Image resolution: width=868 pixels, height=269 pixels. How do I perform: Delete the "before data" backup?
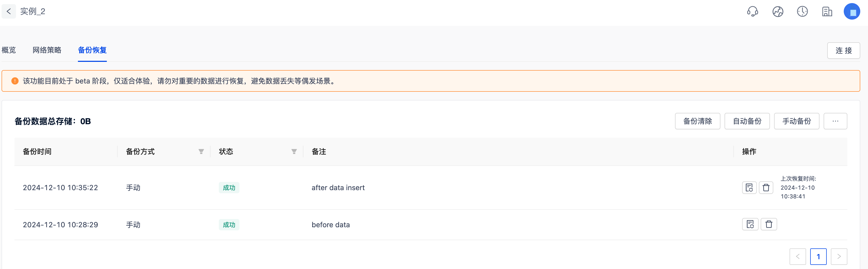coord(769,224)
